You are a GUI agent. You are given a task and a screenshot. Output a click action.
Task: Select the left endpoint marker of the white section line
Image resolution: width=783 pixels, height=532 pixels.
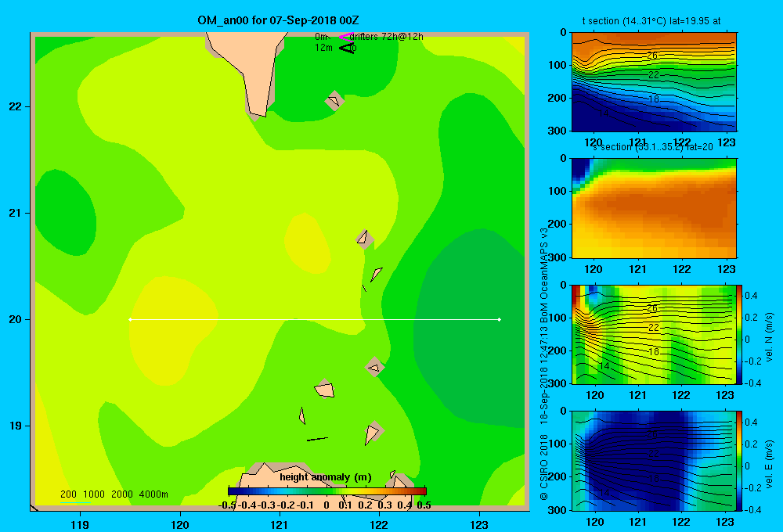pos(130,319)
